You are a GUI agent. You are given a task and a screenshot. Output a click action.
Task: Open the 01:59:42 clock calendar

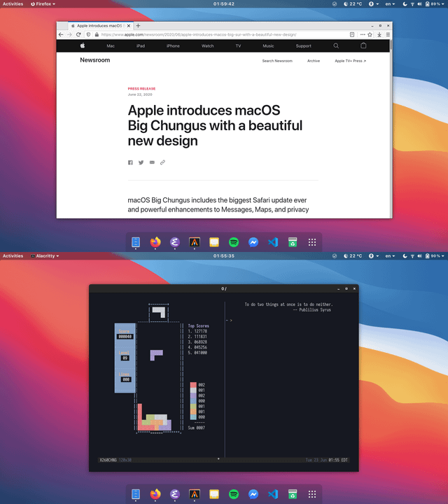click(224, 4)
